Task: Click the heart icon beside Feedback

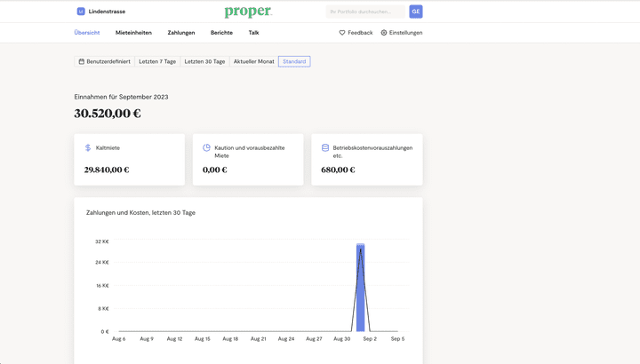Action: pos(342,33)
